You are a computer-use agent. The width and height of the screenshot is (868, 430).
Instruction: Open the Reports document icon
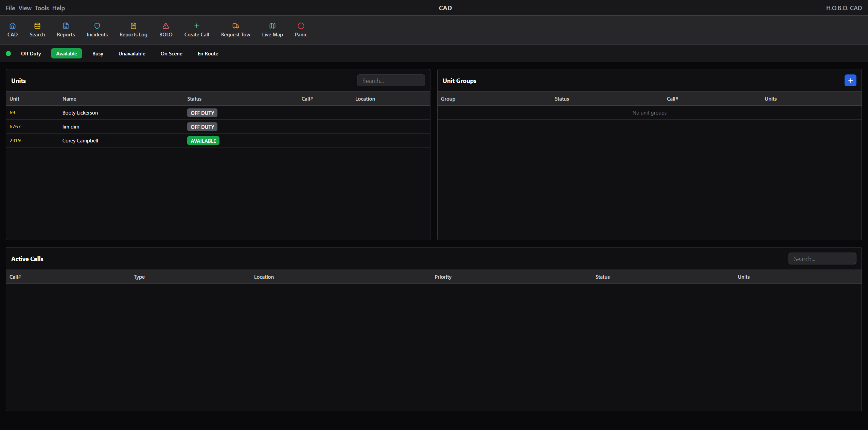coord(66,26)
